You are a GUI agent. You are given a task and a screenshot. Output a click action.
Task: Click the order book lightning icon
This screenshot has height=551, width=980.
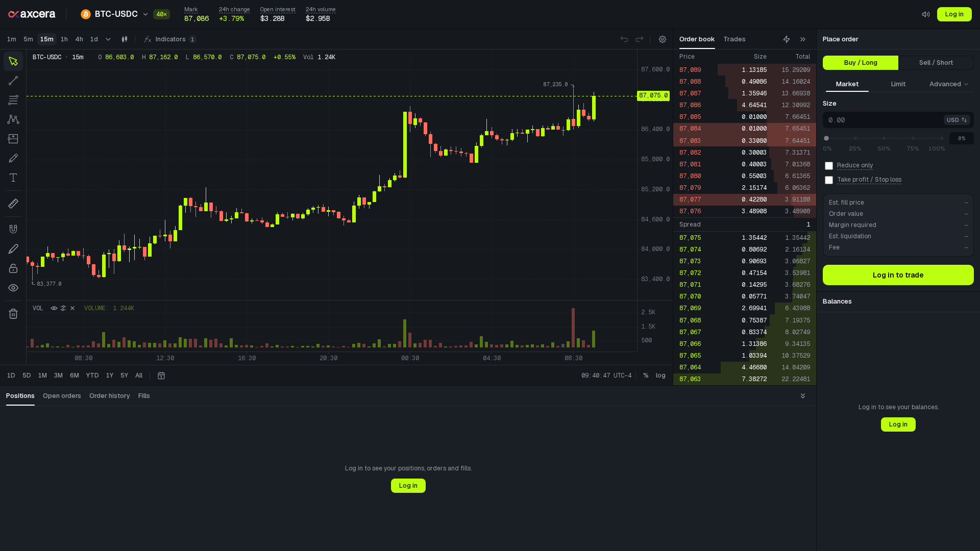tap(787, 39)
